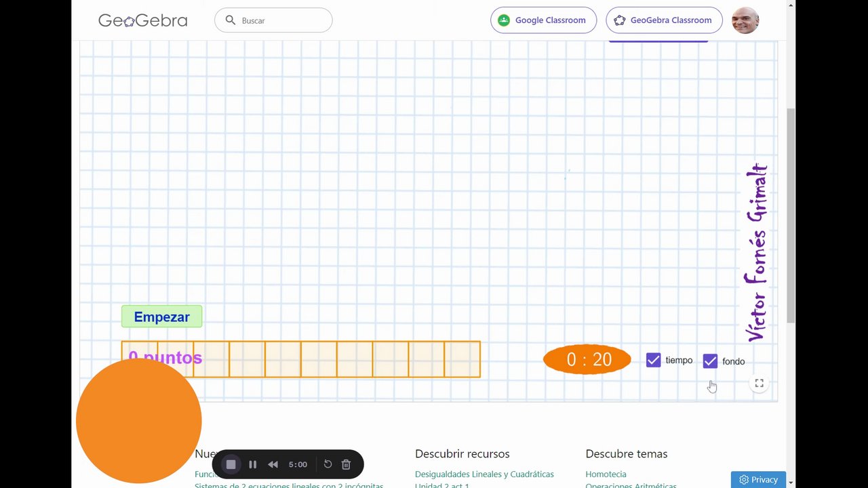The height and width of the screenshot is (488, 868).
Task: Click the scrollbar down arrow
Action: pos(791,483)
